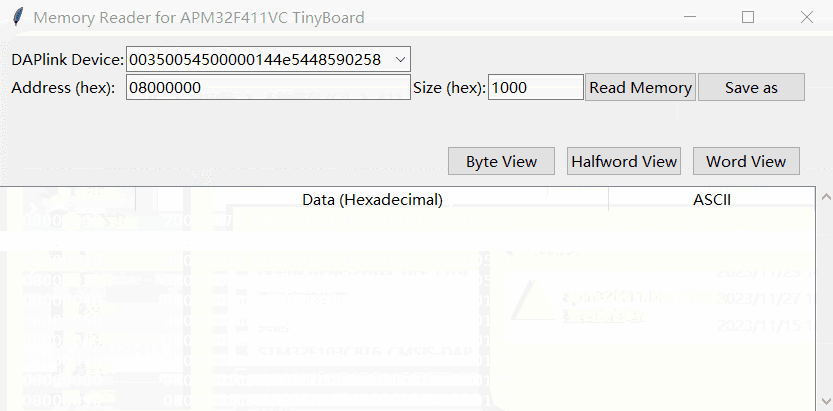Click the scrollbar up arrow
The height and width of the screenshot is (411, 833).
click(826, 196)
